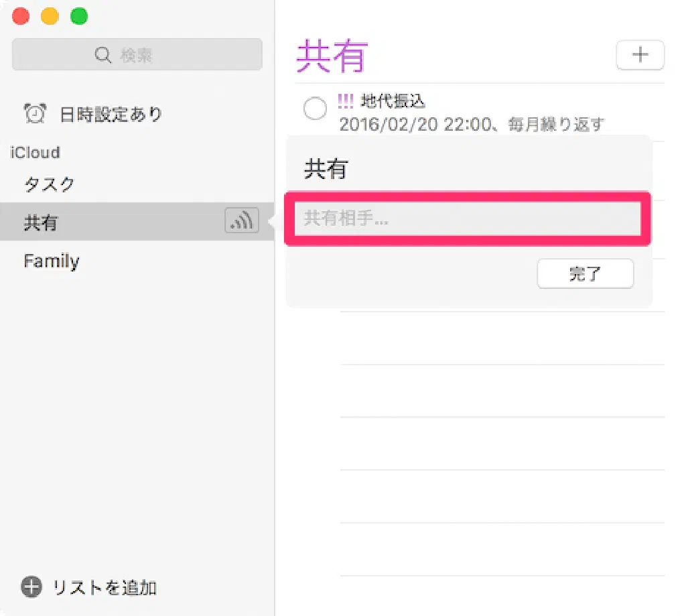Image resolution: width=686 pixels, height=616 pixels.
Task: Click the iCloud section header
Action: coord(35,153)
